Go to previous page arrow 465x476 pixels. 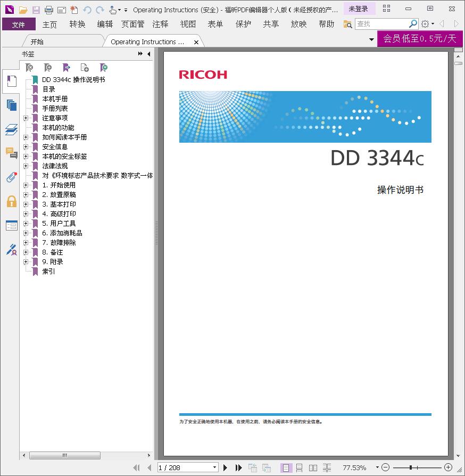(150, 467)
